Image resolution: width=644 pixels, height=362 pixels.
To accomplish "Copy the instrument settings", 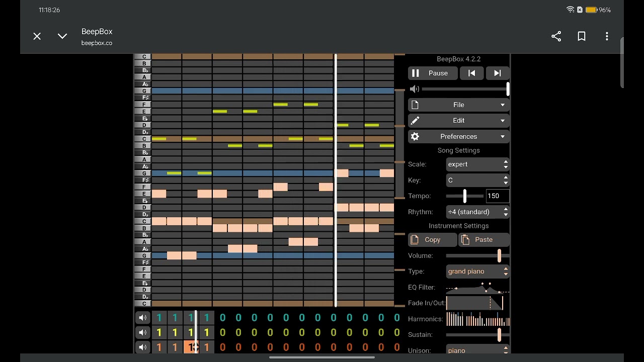I will pos(433,240).
